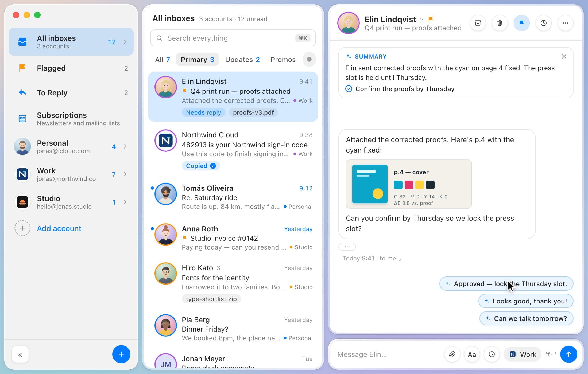Delete the open message with trash icon
The width and height of the screenshot is (588, 374).
pos(500,23)
